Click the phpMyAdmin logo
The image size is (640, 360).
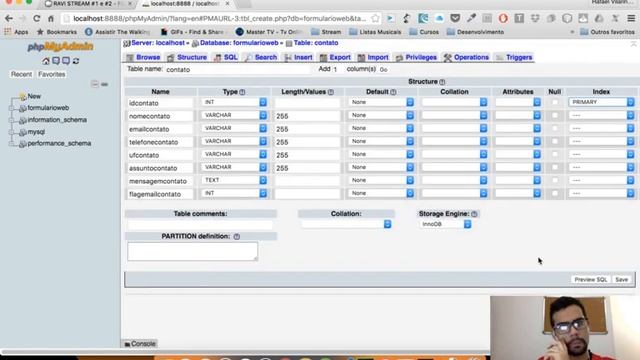pos(60,47)
